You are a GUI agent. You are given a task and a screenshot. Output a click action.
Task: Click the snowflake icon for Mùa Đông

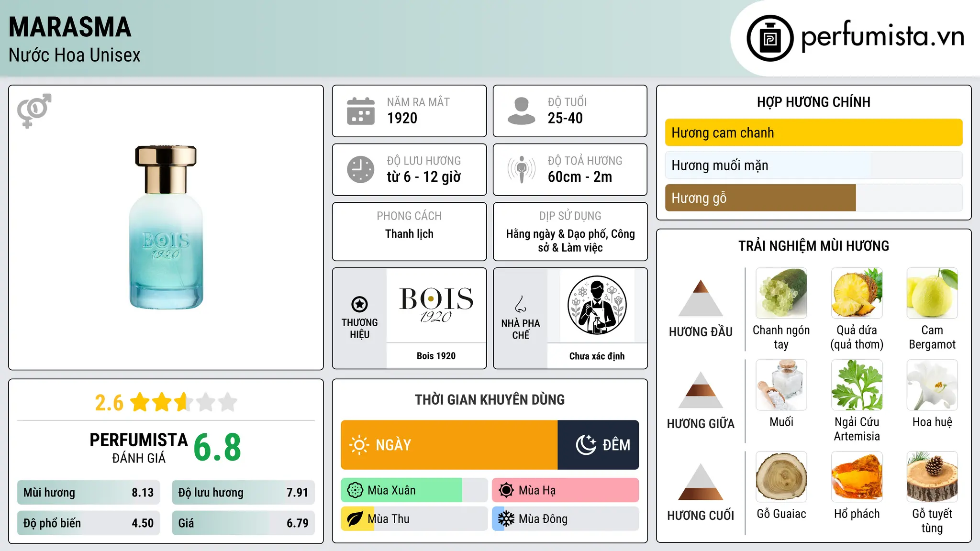click(x=506, y=519)
